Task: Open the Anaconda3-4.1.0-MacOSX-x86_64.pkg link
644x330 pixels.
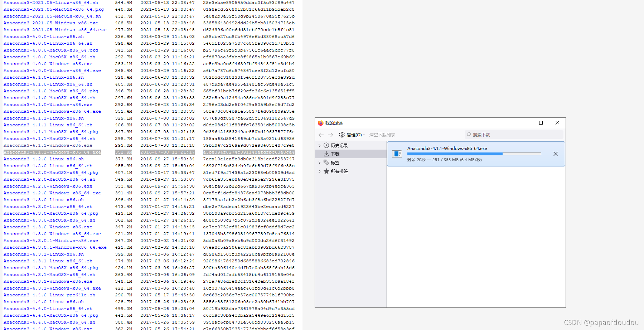Action: [51, 91]
